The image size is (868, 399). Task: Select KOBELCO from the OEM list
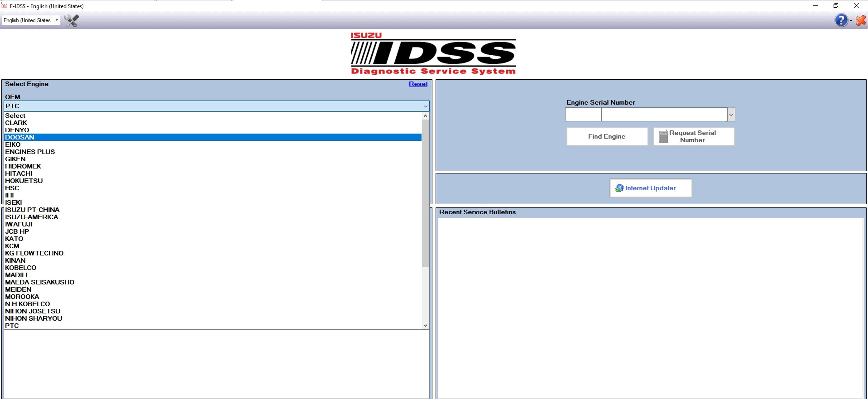[213, 268]
